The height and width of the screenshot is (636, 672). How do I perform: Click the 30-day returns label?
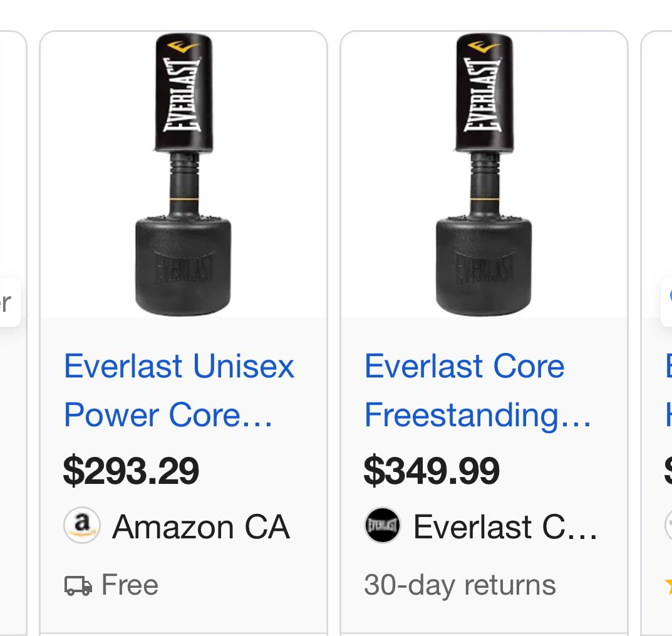click(460, 585)
